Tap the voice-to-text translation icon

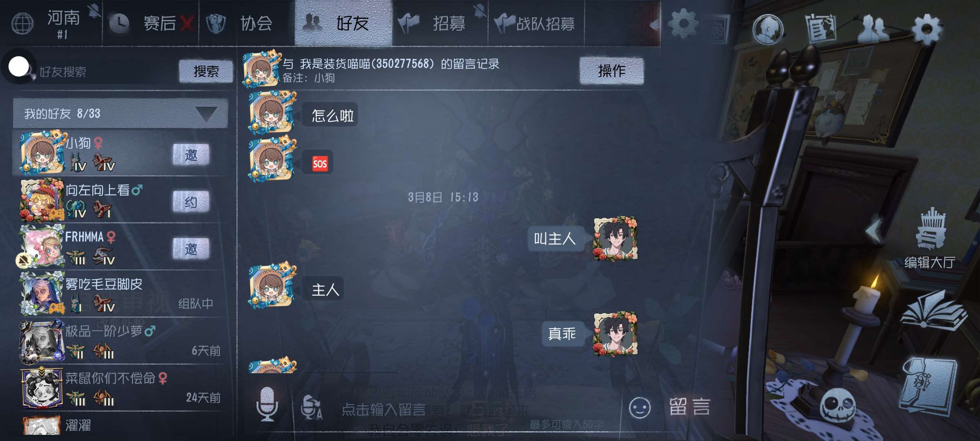coord(311,407)
